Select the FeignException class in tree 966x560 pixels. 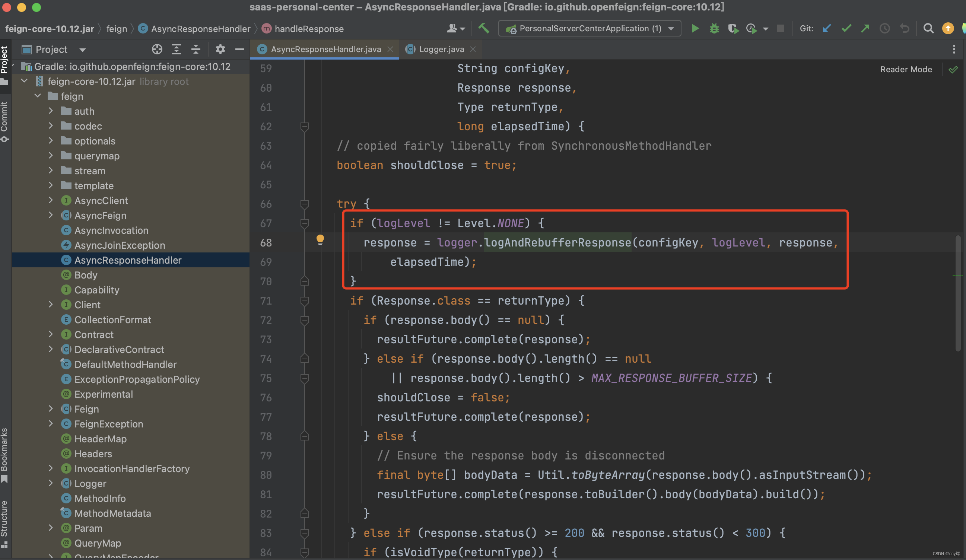(108, 424)
